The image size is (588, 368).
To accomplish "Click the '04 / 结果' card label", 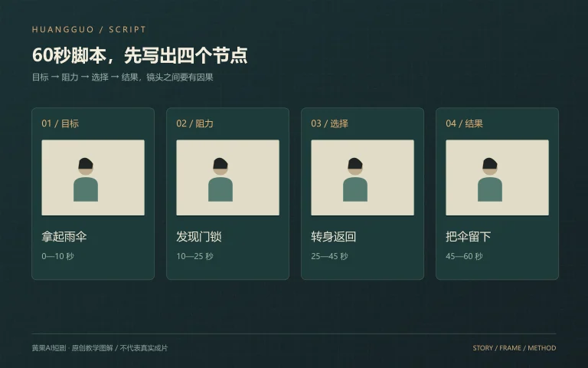I will click(x=464, y=123).
